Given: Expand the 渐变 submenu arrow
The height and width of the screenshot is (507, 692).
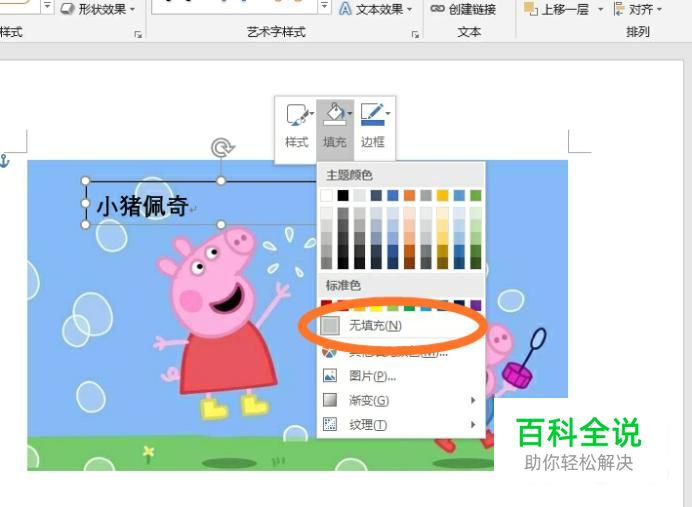Looking at the screenshot, I should (x=473, y=400).
